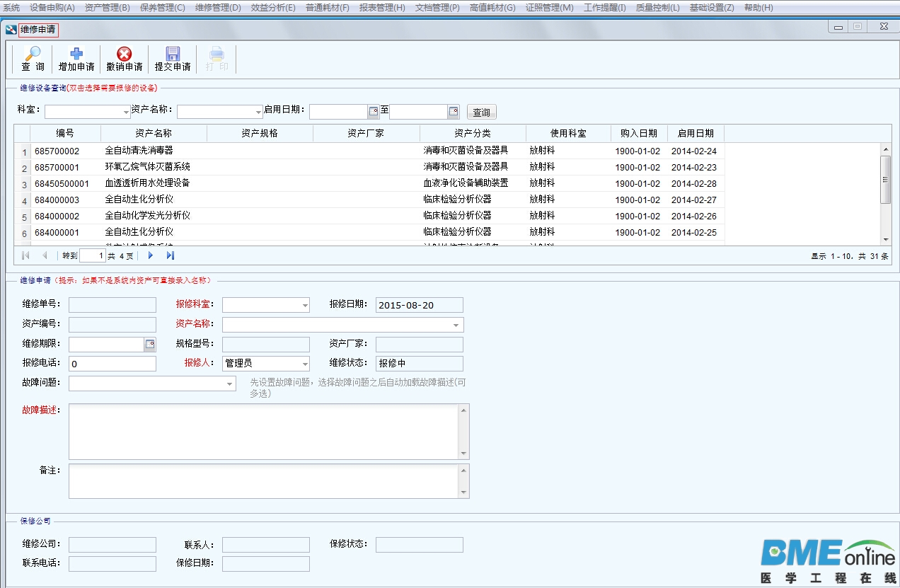Image resolution: width=900 pixels, height=588 pixels.
Task: Go to next page in grid pager
Action: click(150, 255)
